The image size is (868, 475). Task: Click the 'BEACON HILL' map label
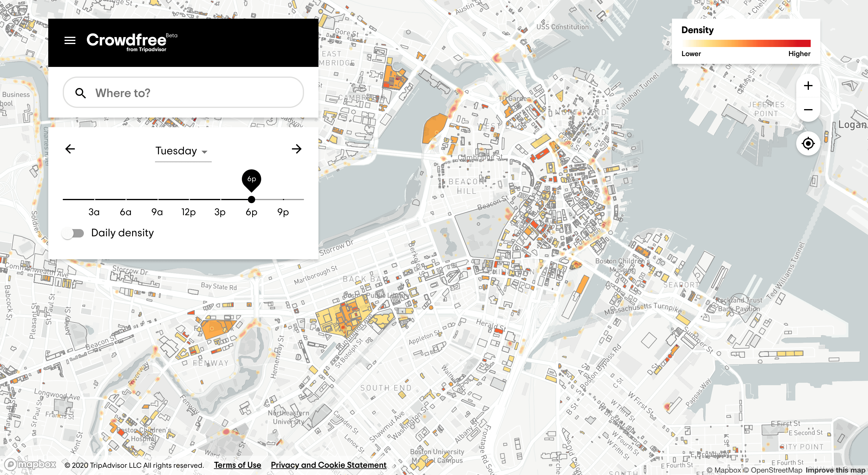coord(466,186)
